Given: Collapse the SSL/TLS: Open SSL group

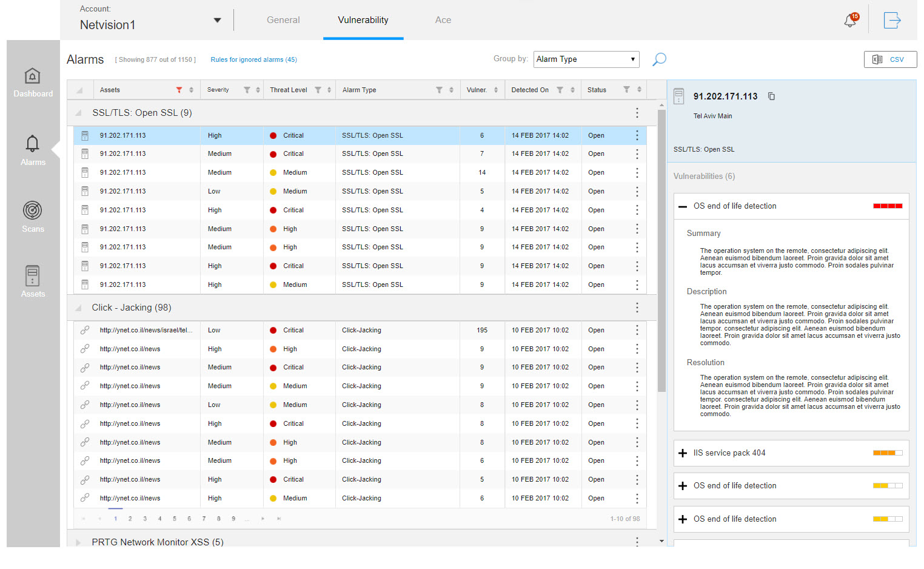Looking at the screenshot, I should coord(78,113).
